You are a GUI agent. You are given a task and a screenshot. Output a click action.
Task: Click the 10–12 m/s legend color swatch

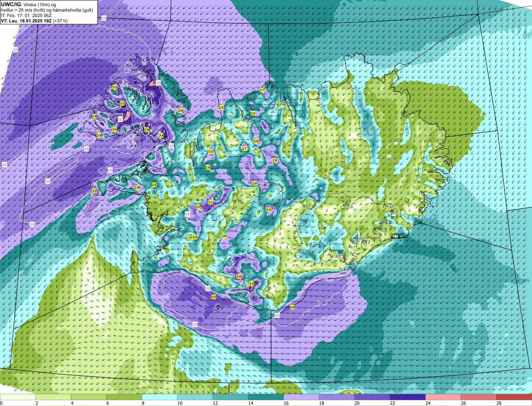[x=195, y=397]
